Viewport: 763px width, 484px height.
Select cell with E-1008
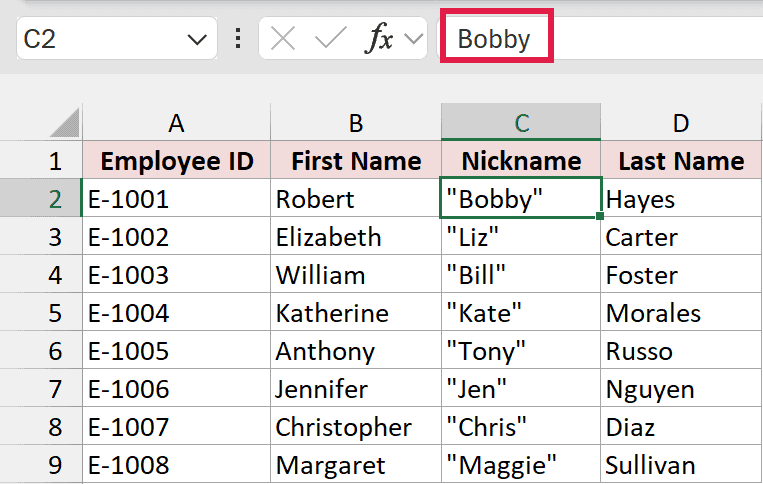[x=177, y=464]
